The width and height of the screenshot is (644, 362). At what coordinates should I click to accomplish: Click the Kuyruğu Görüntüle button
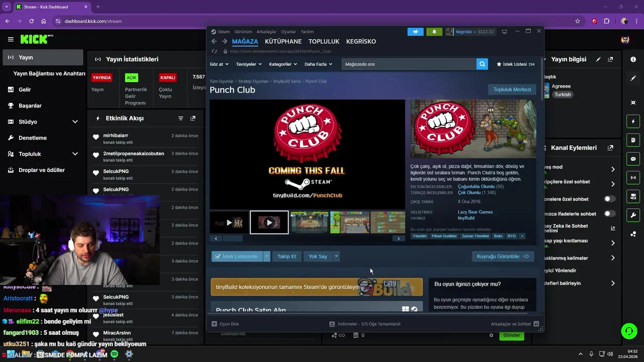pyautogui.click(x=503, y=256)
